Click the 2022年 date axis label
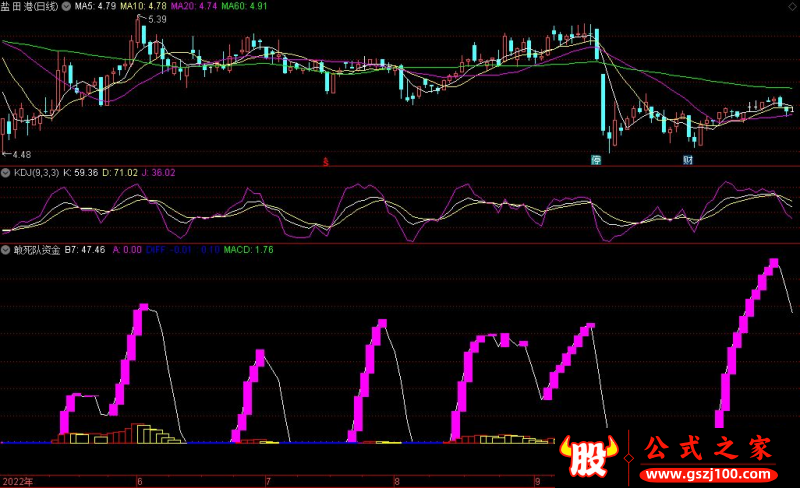 [x=17, y=481]
